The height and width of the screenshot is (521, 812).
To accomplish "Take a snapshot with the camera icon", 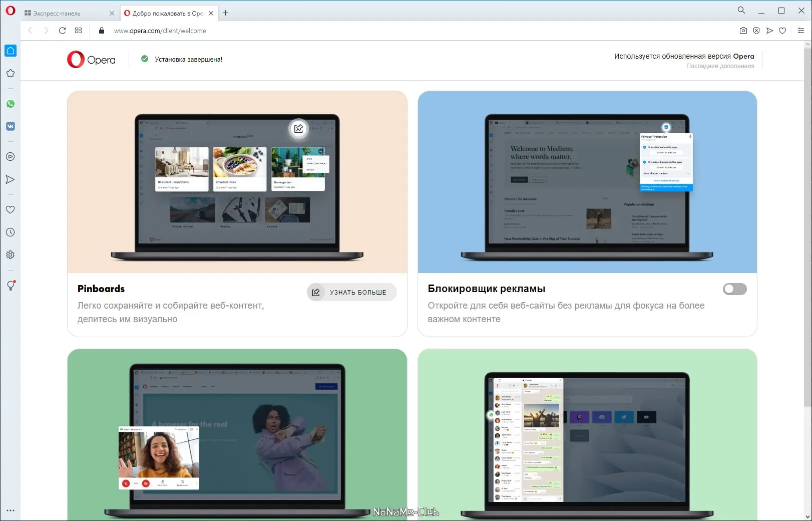I will [x=743, y=31].
